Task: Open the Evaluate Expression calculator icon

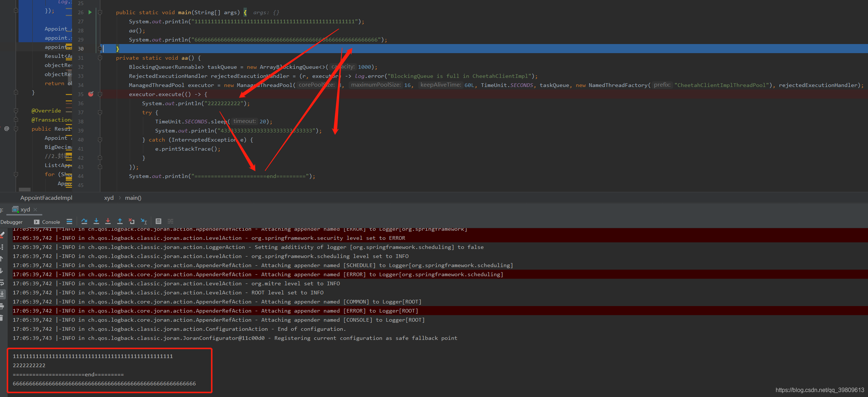Action: click(158, 221)
